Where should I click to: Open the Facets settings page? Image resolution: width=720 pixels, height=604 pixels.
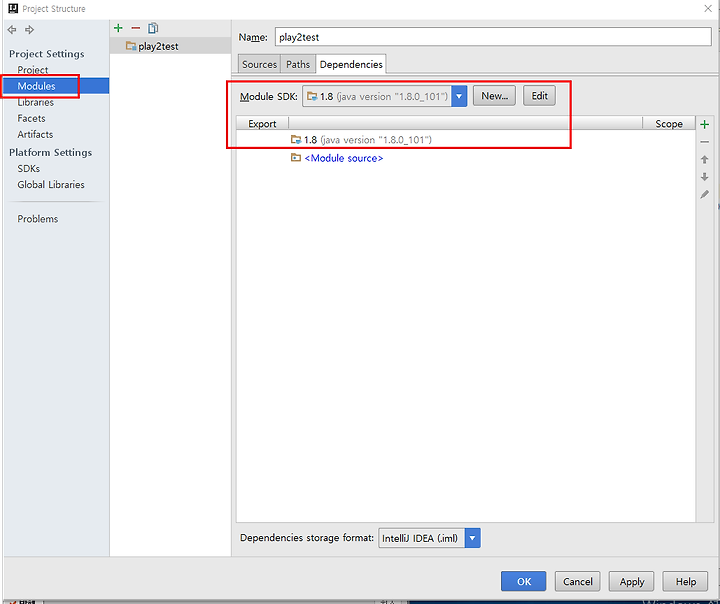[31, 119]
